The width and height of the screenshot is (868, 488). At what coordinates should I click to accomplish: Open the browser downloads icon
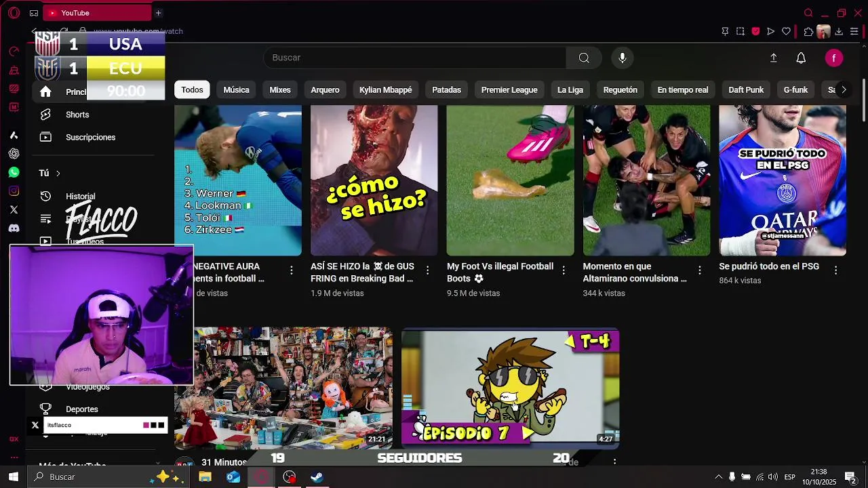tap(839, 31)
